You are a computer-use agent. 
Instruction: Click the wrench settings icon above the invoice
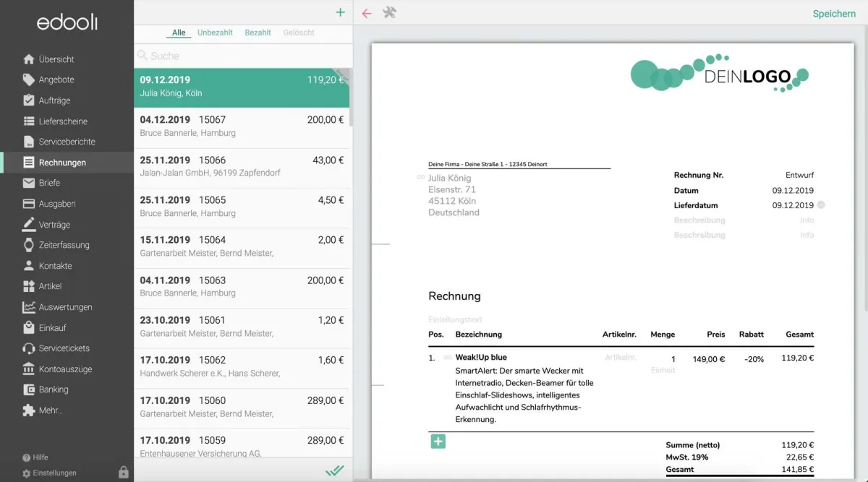tap(389, 12)
